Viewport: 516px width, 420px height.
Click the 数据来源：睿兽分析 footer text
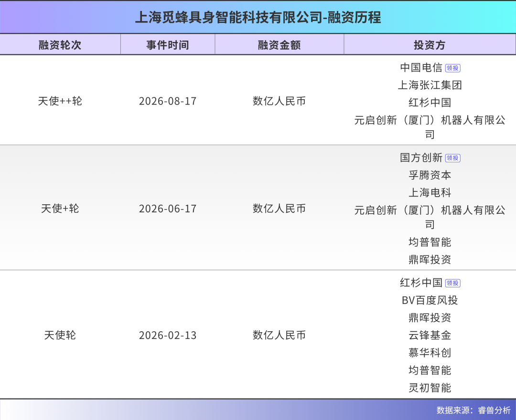point(473,410)
